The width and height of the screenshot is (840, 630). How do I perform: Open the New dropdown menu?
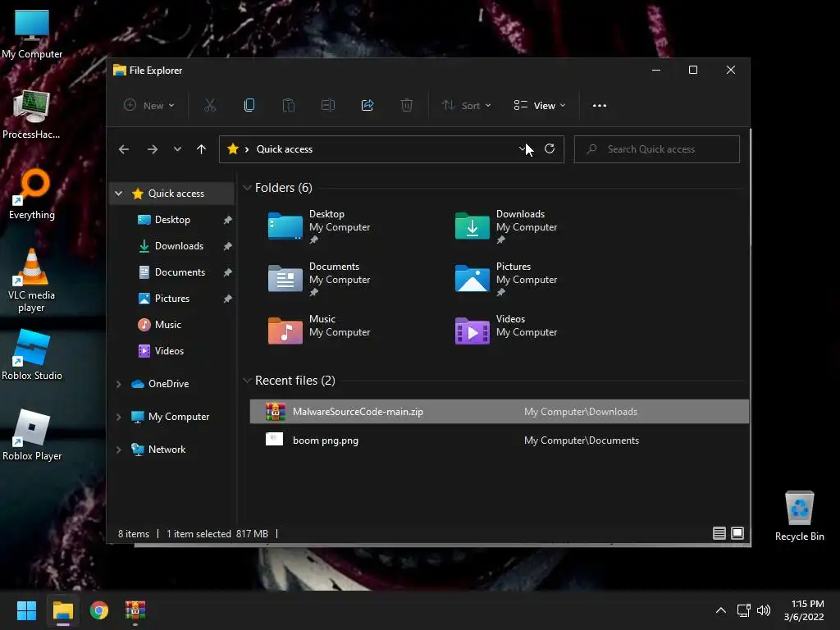pyautogui.click(x=149, y=106)
